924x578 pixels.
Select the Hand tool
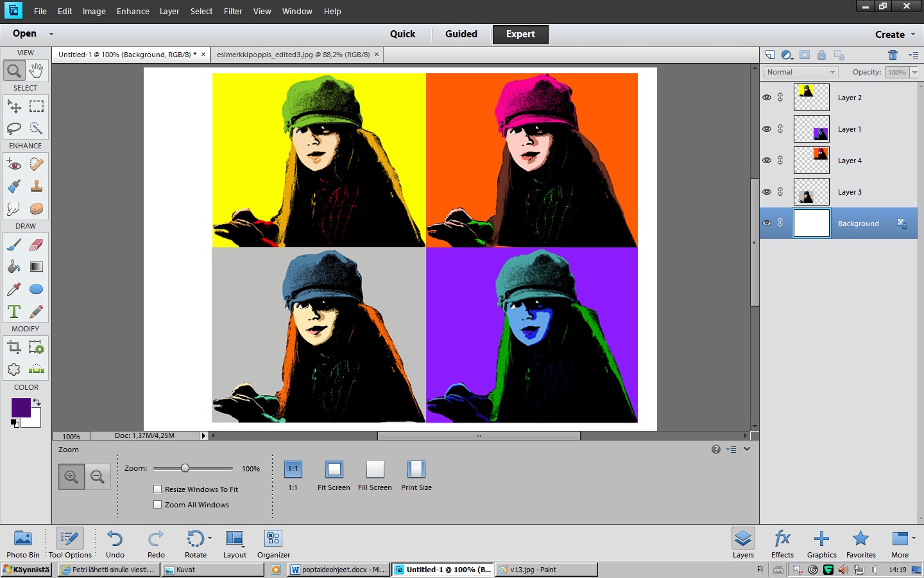click(x=37, y=70)
